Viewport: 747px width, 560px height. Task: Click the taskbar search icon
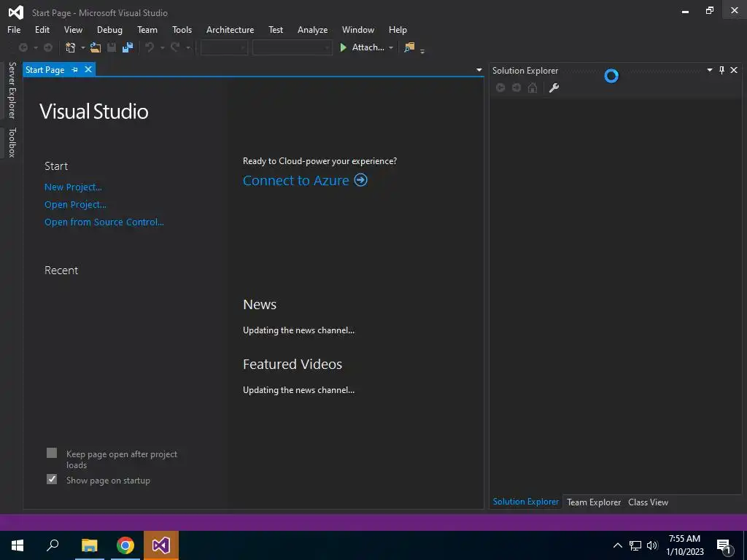[x=53, y=545]
